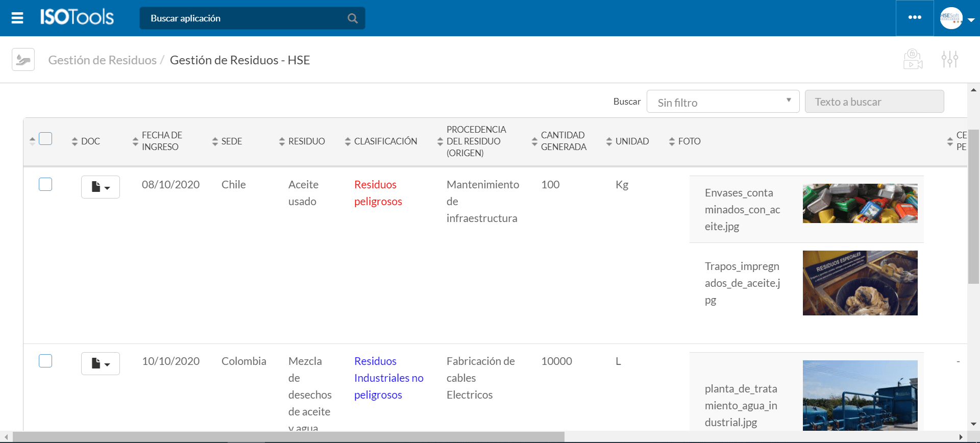Sort table by CLASIFICACIÓN column
This screenshot has width=980, height=443.
tap(348, 141)
